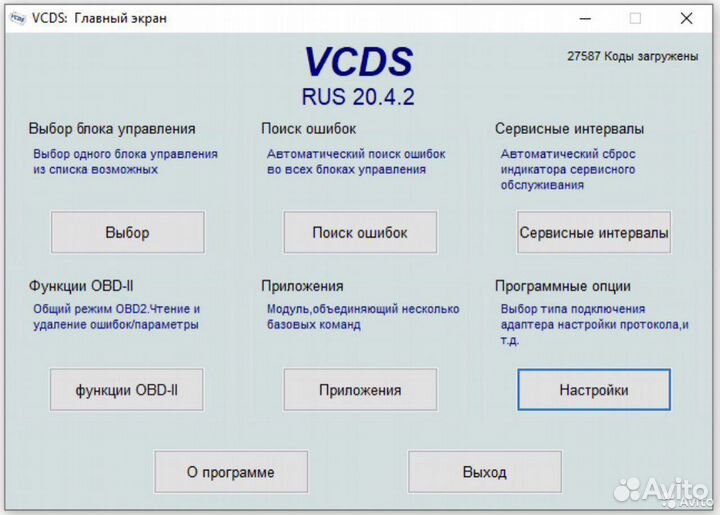Start Поиск ошибок auto-scan button
Viewport: 720px width, 515px height.
(360, 232)
